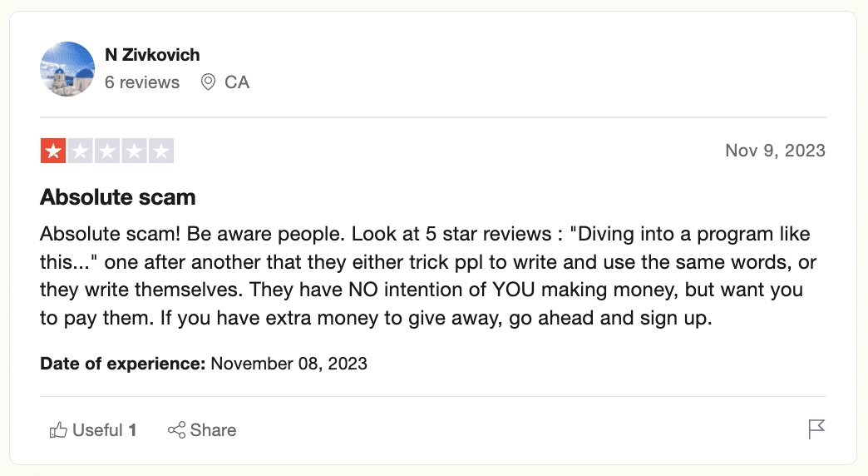868x476 pixels.
Task: Open the Absolute scam review title
Action: (x=118, y=197)
